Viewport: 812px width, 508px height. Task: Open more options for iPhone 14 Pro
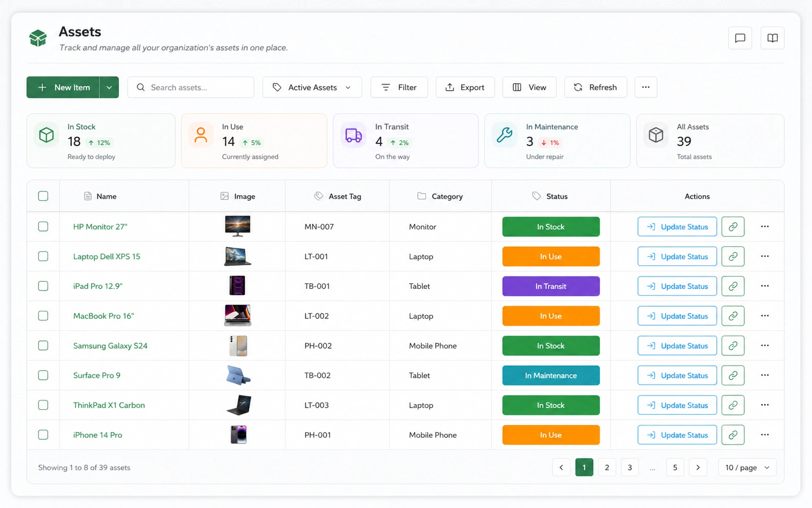tap(764, 435)
